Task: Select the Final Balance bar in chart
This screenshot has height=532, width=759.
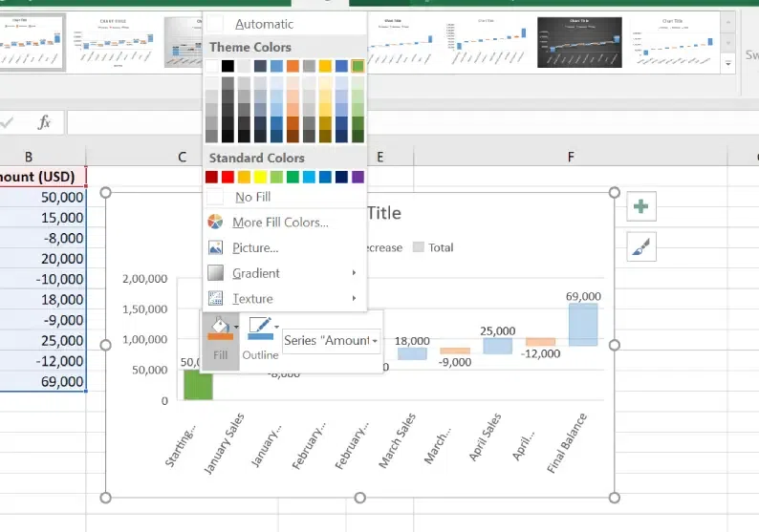Action: click(x=583, y=325)
